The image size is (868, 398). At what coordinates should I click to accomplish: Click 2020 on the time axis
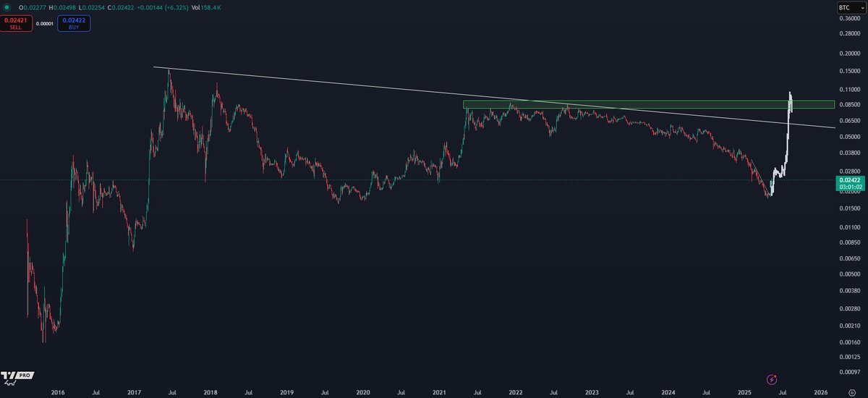pyautogui.click(x=363, y=392)
